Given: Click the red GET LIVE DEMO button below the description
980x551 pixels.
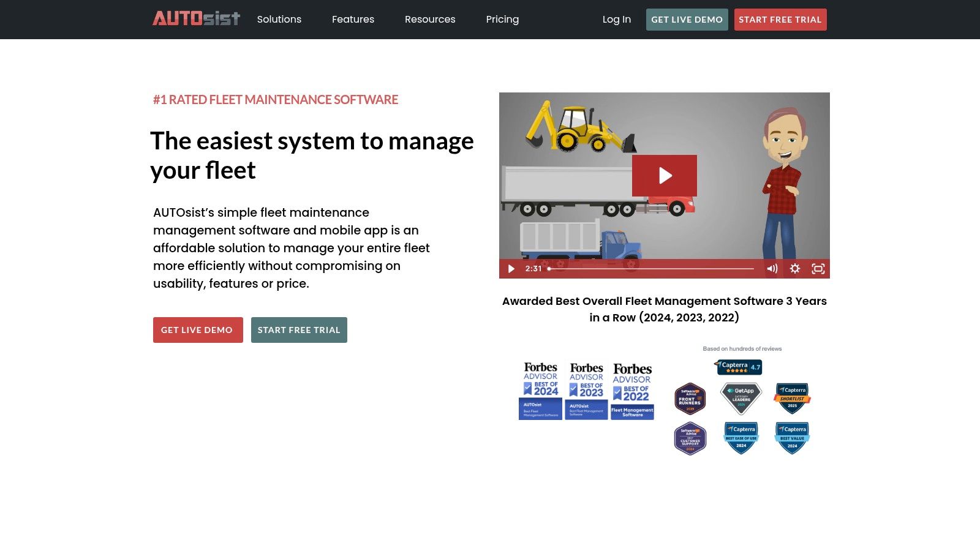Looking at the screenshot, I should pos(198,330).
